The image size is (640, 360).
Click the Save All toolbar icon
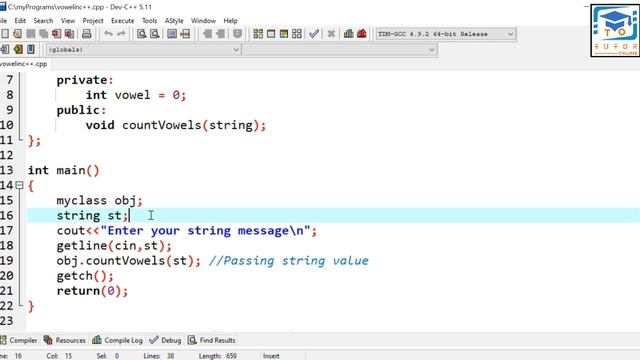(x=43, y=34)
